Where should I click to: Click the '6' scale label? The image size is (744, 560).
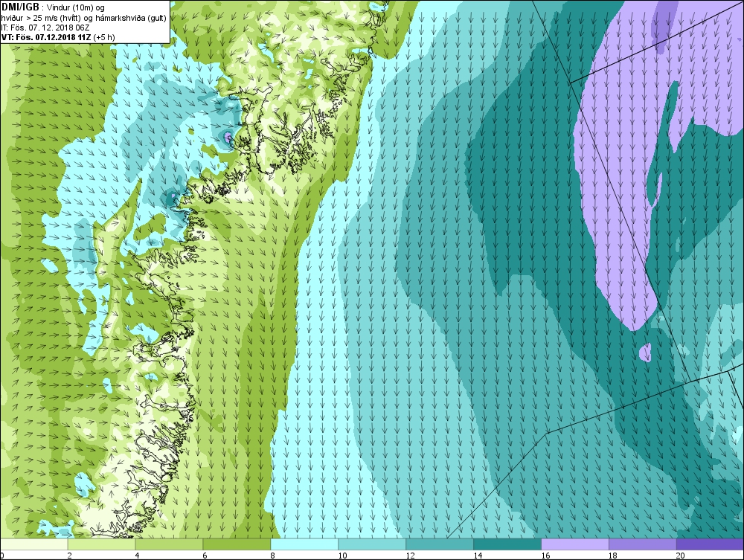coord(205,556)
